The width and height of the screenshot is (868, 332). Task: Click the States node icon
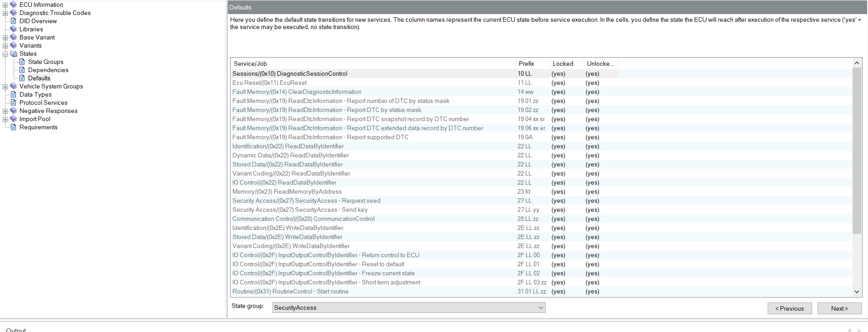coord(14,54)
